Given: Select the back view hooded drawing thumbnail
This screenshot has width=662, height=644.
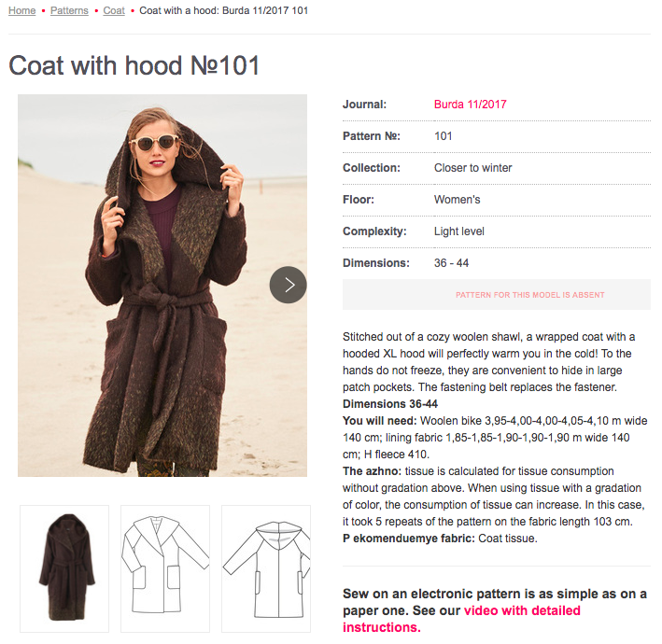Looking at the screenshot, I should [265, 567].
